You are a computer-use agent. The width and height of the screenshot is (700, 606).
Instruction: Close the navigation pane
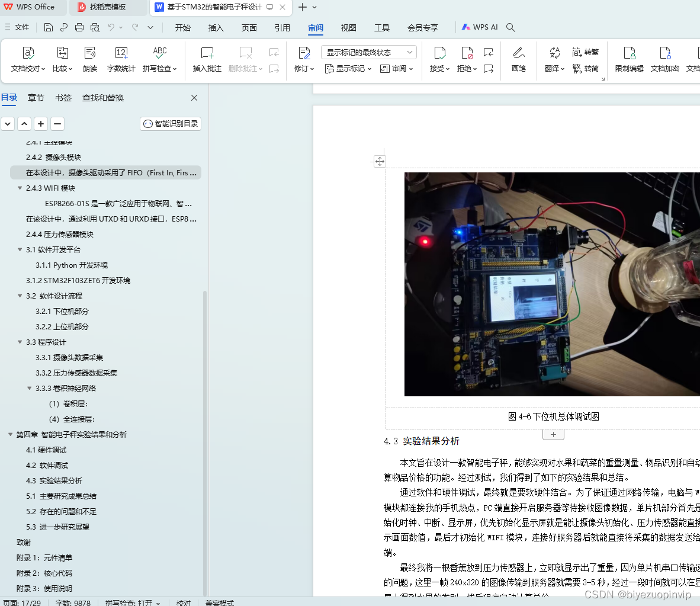(x=194, y=98)
